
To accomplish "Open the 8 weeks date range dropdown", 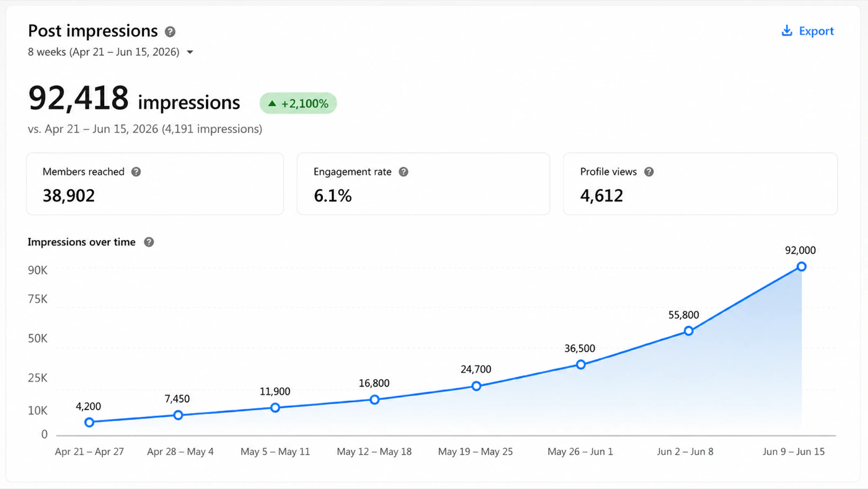I will 111,52.
